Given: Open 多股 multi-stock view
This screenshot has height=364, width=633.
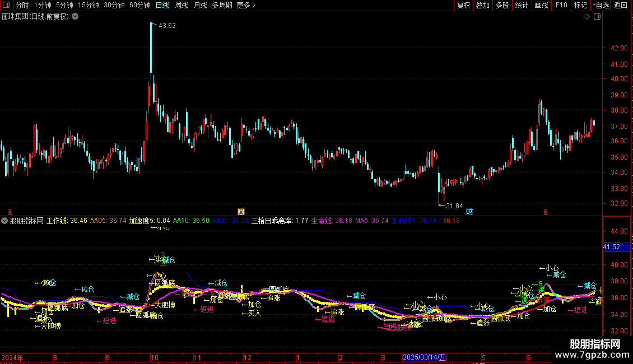Looking at the screenshot, I should point(502,5).
